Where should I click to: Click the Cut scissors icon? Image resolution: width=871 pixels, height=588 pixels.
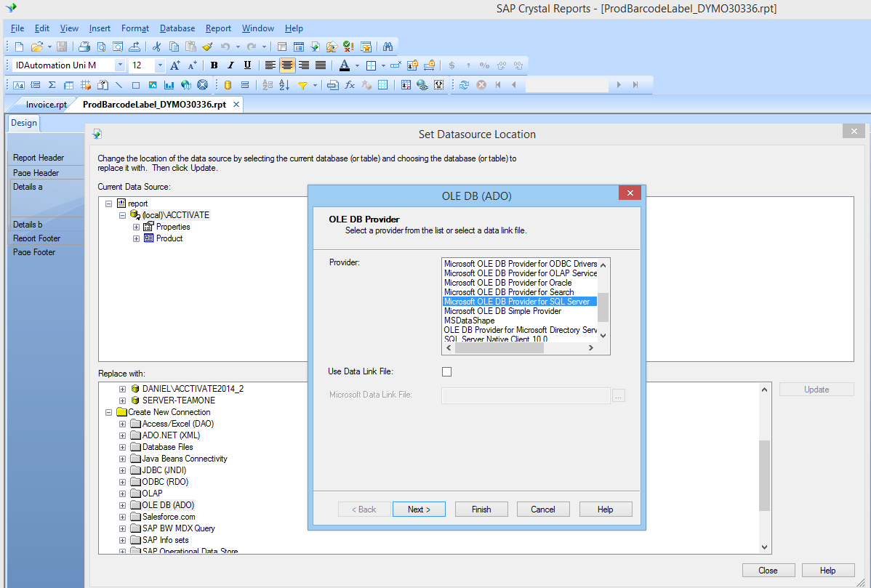click(156, 47)
